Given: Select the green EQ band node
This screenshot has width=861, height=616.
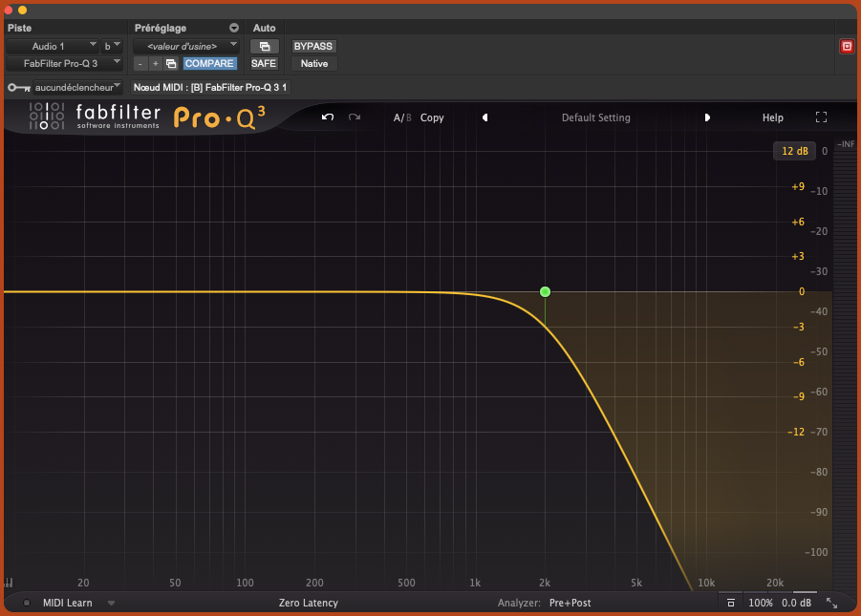Looking at the screenshot, I should (545, 291).
